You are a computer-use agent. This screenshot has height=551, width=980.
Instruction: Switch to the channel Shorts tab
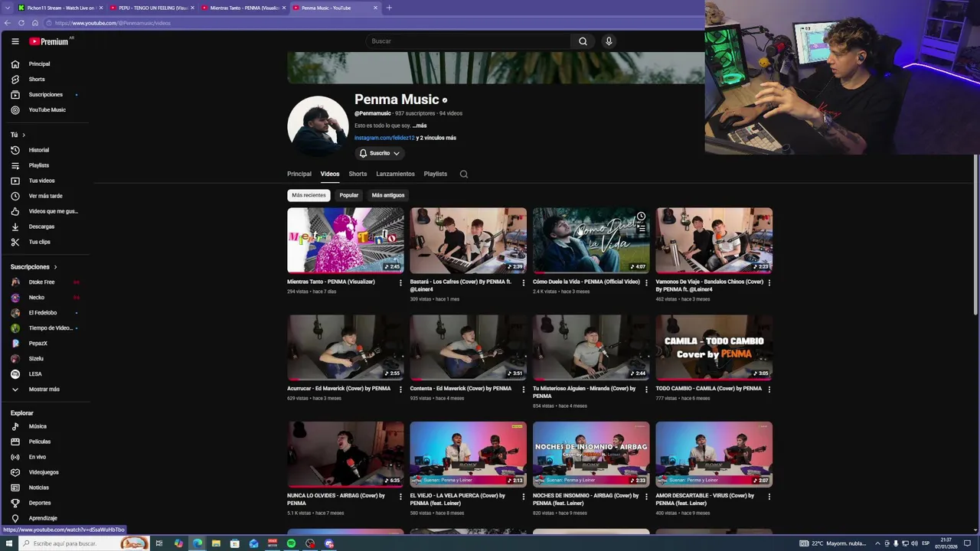[358, 174]
